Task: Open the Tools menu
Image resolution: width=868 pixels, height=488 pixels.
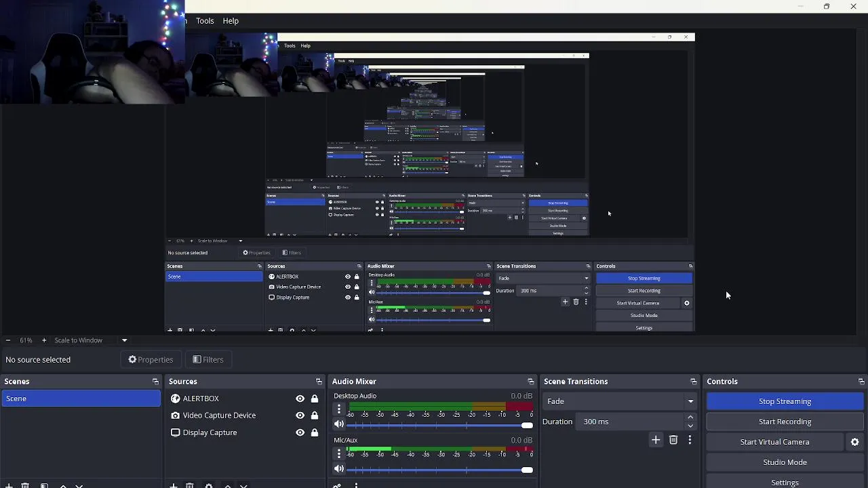Action: tap(205, 21)
